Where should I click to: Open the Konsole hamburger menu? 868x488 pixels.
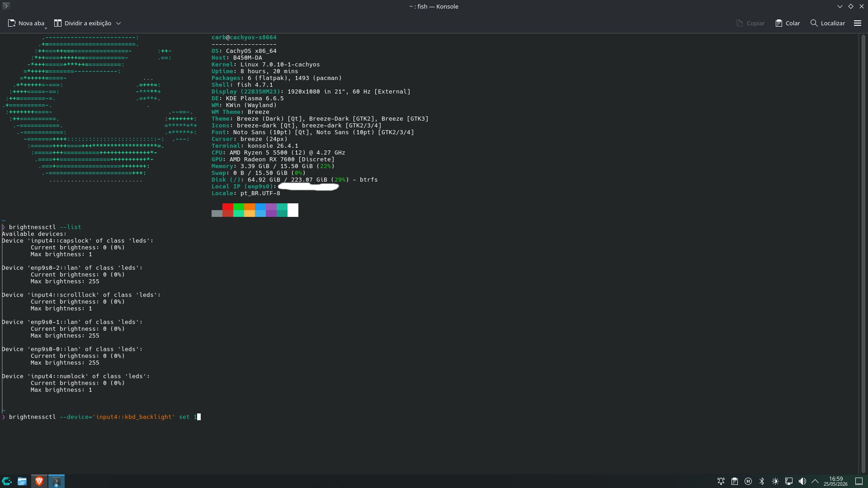pos(858,23)
